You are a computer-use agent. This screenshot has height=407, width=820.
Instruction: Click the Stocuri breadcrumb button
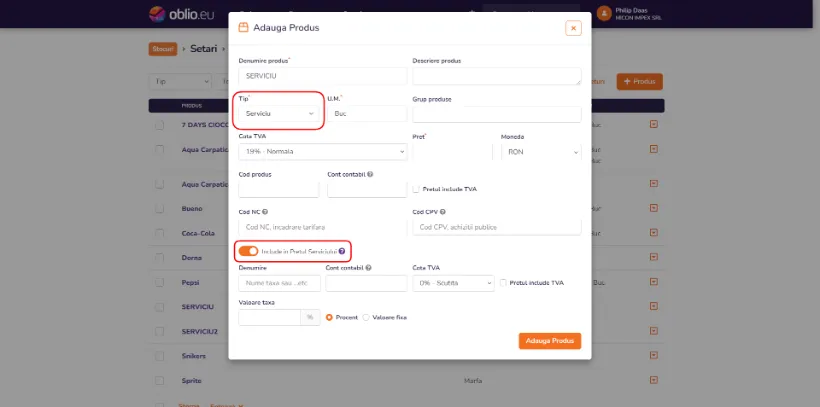point(163,49)
